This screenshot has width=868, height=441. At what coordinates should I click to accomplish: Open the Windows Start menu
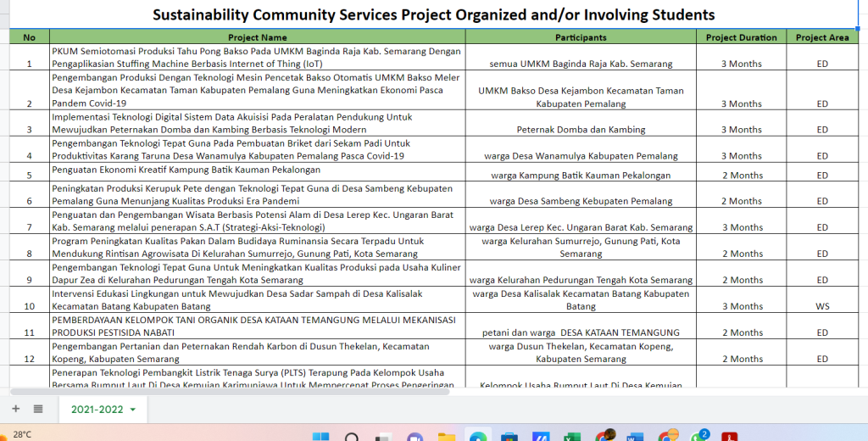pyautogui.click(x=320, y=436)
